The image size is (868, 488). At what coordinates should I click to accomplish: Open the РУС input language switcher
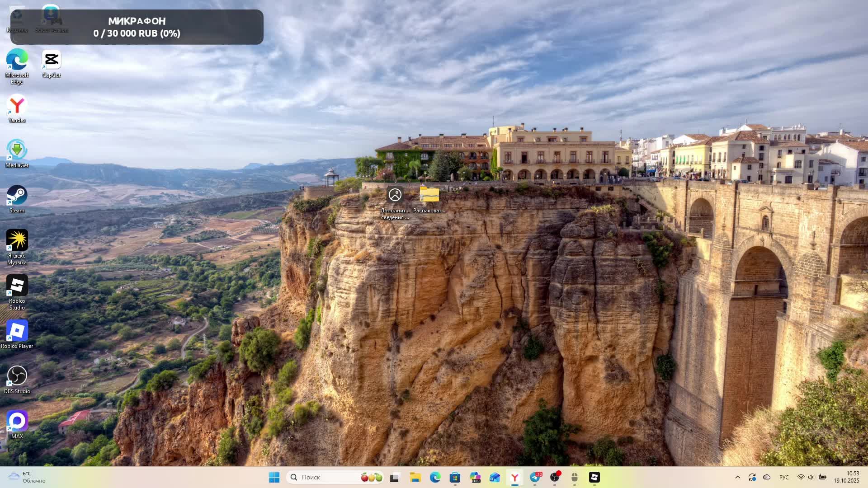(x=784, y=477)
